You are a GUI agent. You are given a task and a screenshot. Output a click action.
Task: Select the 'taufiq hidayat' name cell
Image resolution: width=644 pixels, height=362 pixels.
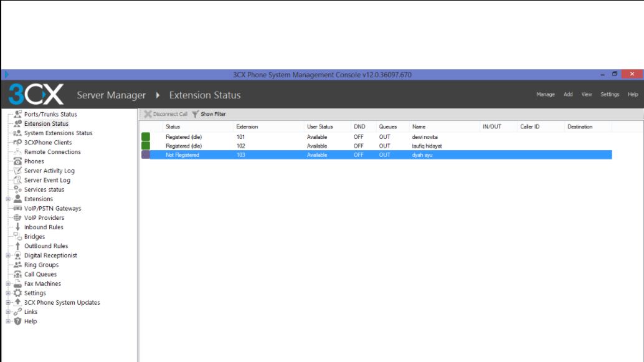427,146
